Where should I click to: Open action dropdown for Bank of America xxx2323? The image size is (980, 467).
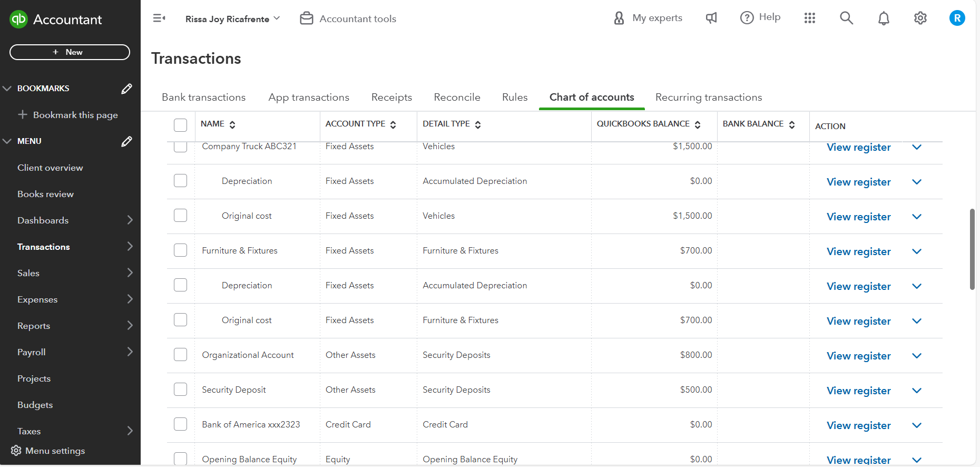pyautogui.click(x=917, y=425)
